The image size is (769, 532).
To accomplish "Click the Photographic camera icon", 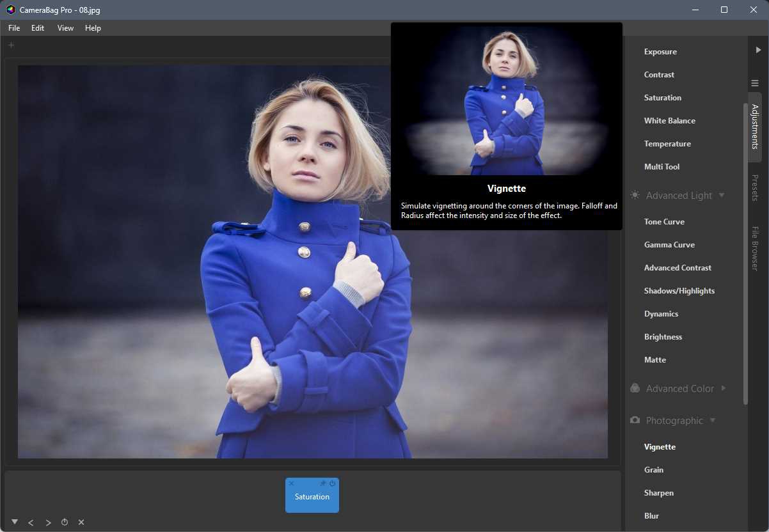I will tap(635, 420).
